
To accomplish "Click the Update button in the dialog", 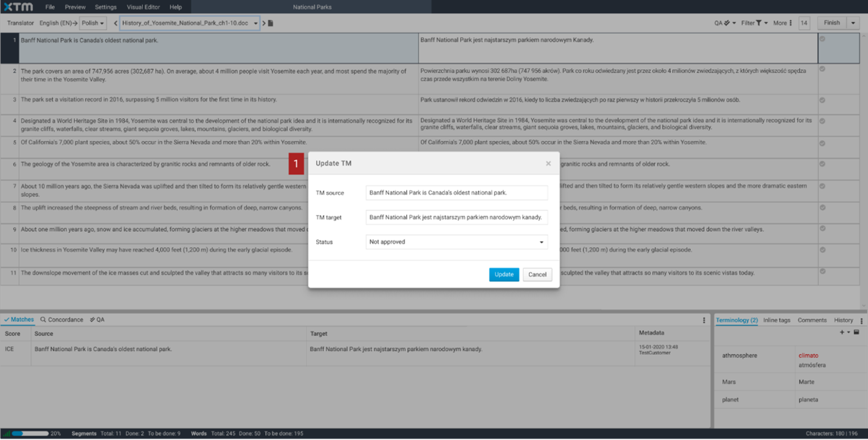I will point(504,274).
